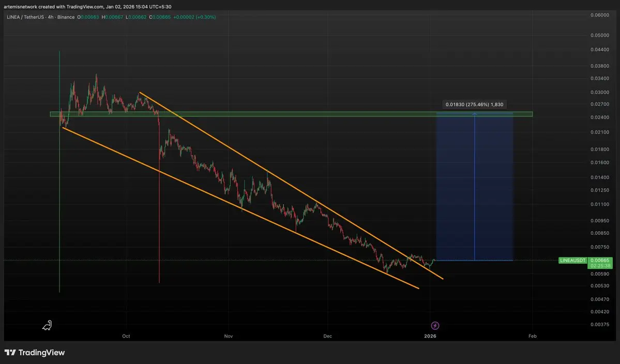Click the Dec label on time axis
Image resolution: width=620 pixels, height=364 pixels.
coord(327,336)
